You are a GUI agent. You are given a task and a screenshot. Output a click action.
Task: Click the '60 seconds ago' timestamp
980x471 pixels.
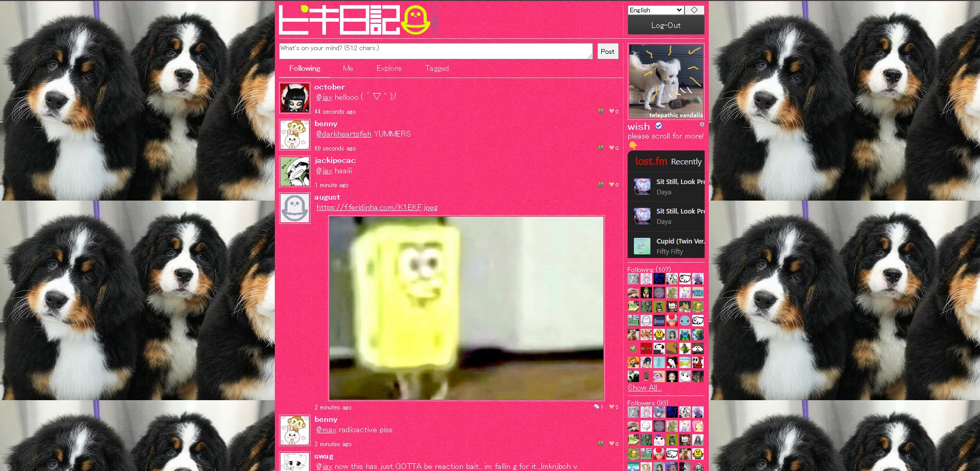(335, 148)
